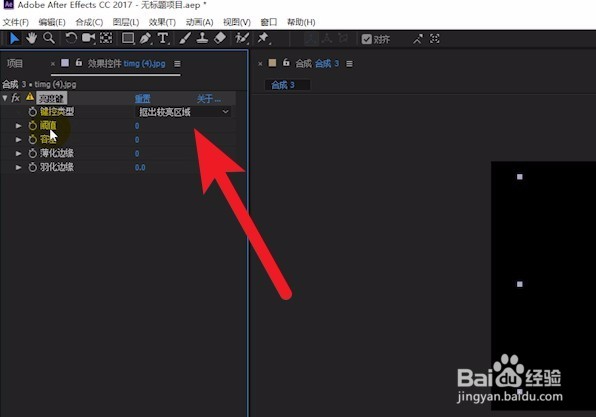The height and width of the screenshot is (417, 596).
Task: Select the Brush tool
Action: 185,38
